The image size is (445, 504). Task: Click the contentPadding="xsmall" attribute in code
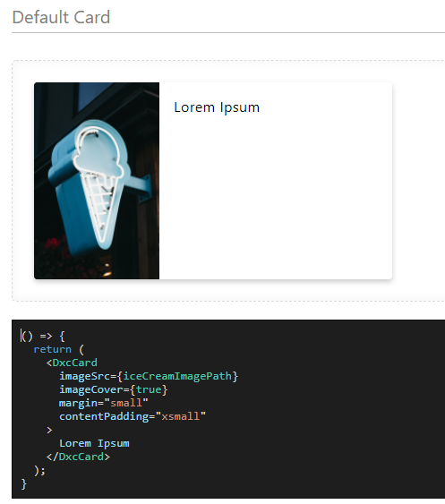(x=133, y=416)
